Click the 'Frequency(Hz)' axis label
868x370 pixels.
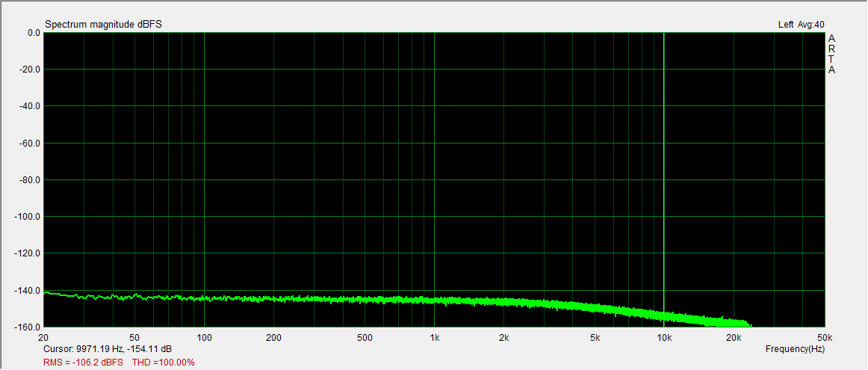pyautogui.click(x=795, y=349)
